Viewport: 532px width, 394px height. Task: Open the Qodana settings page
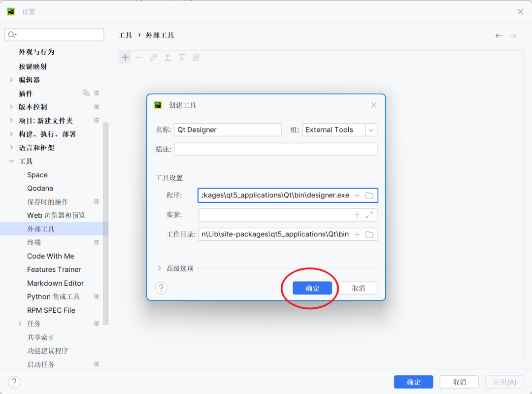tap(40, 188)
